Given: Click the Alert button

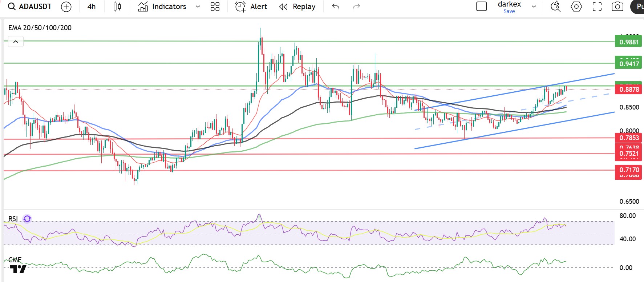Looking at the screenshot, I should coord(251,7).
